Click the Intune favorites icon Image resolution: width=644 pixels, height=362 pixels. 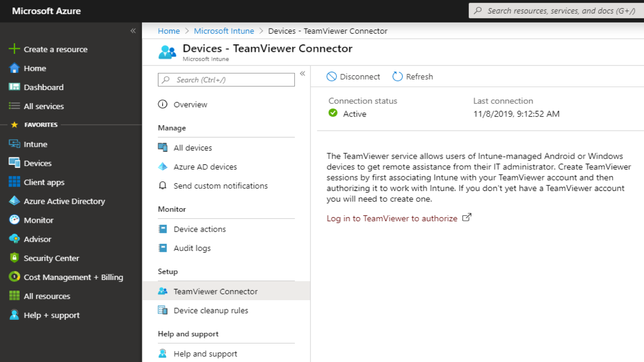pos(14,144)
